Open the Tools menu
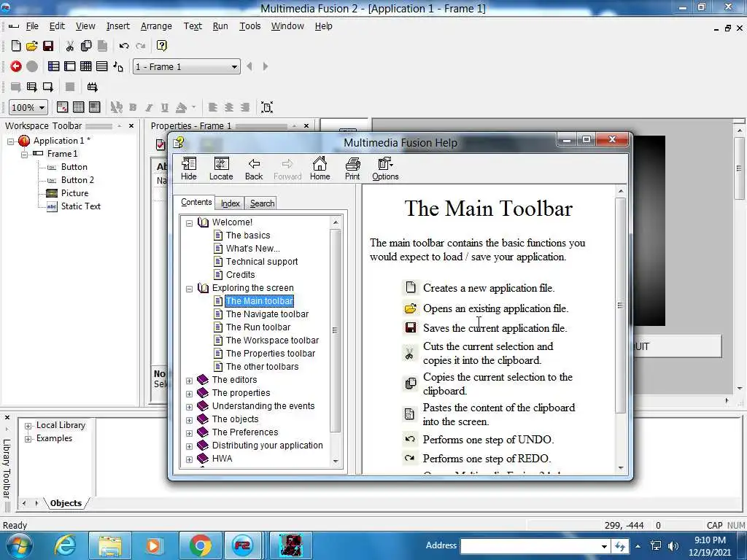The image size is (747, 560). (x=249, y=26)
